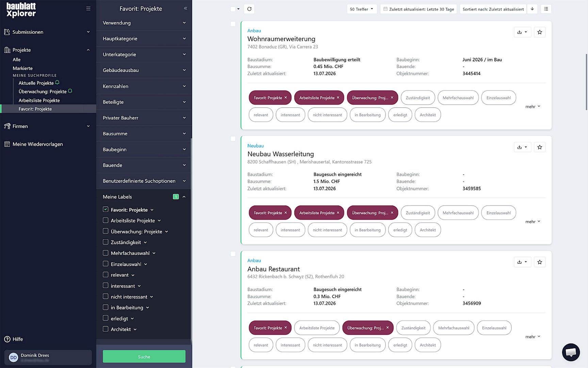Open Meine Wiedervorlagen
This screenshot has height=368, width=588.
[38, 144]
